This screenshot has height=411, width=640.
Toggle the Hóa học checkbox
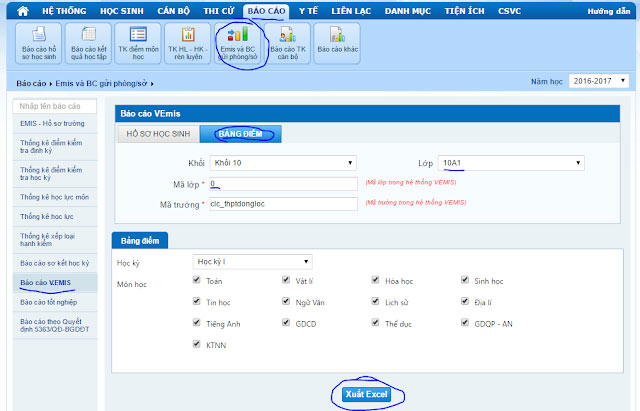376,281
